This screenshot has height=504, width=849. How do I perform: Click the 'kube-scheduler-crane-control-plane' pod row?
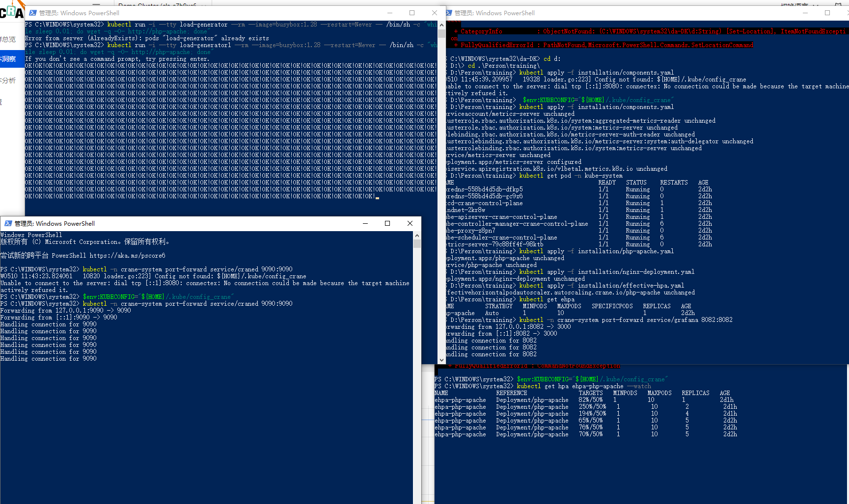point(579,238)
